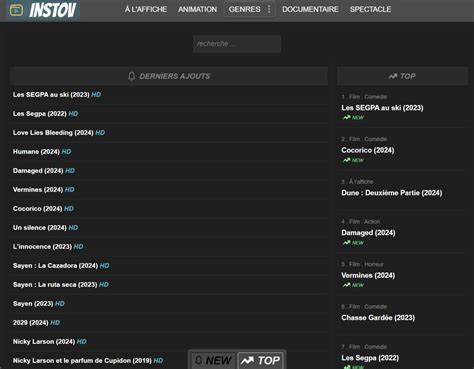The image size is (474, 369).
Task: Click the INSTOV logo icon
Action: (16, 10)
